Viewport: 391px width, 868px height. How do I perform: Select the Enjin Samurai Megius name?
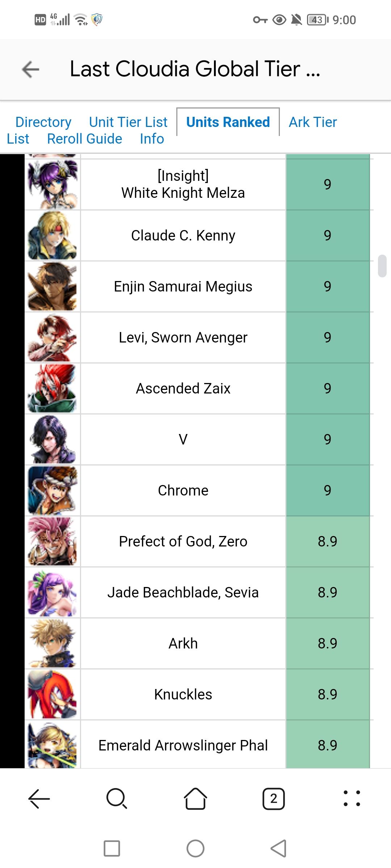183,286
